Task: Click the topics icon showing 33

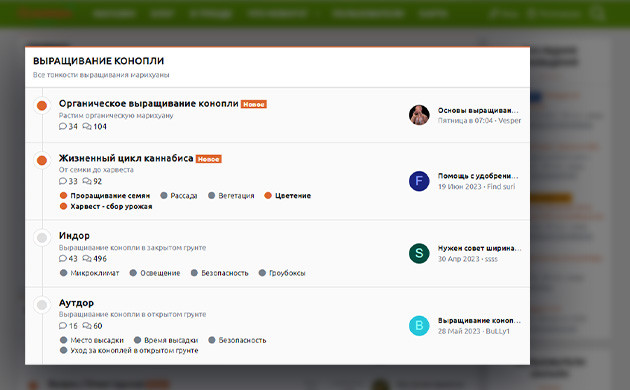Action: click(63, 181)
